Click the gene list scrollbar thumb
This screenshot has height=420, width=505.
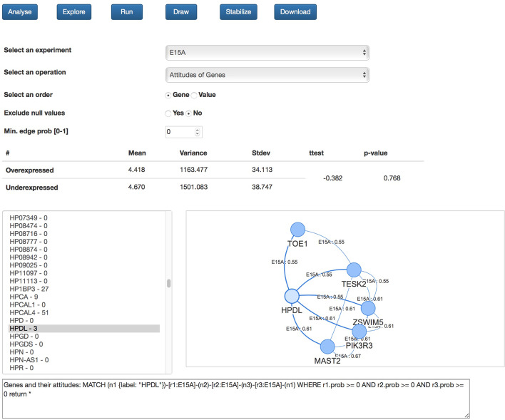pos(169,283)
